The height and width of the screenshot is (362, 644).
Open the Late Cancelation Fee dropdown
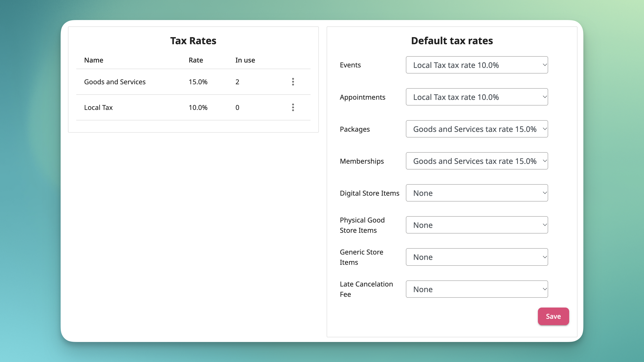[x=477, y=289]
